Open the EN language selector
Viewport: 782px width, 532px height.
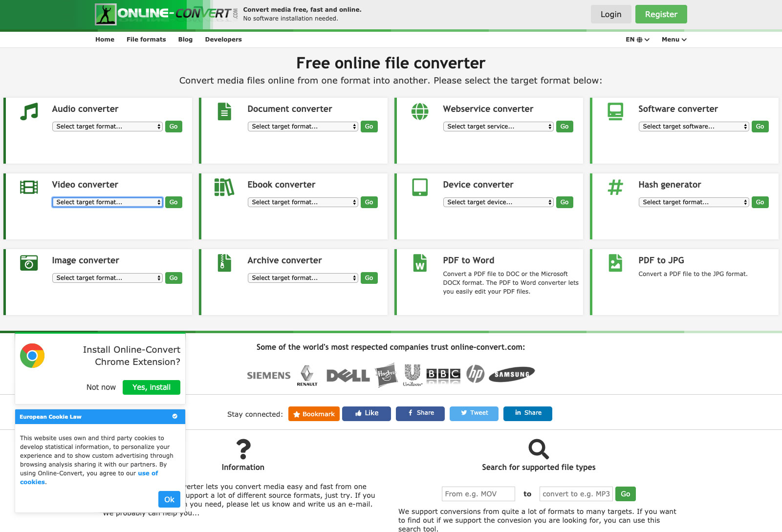click(637, 40)
